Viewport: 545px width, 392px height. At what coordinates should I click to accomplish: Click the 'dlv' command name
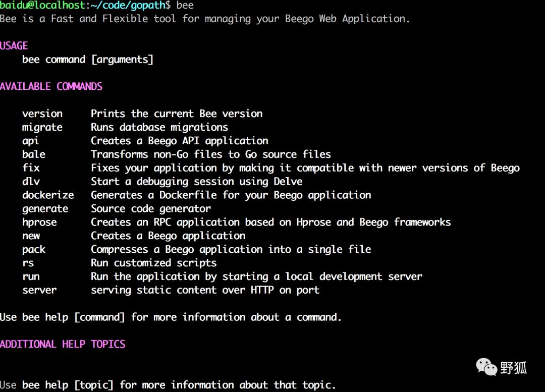31,182
